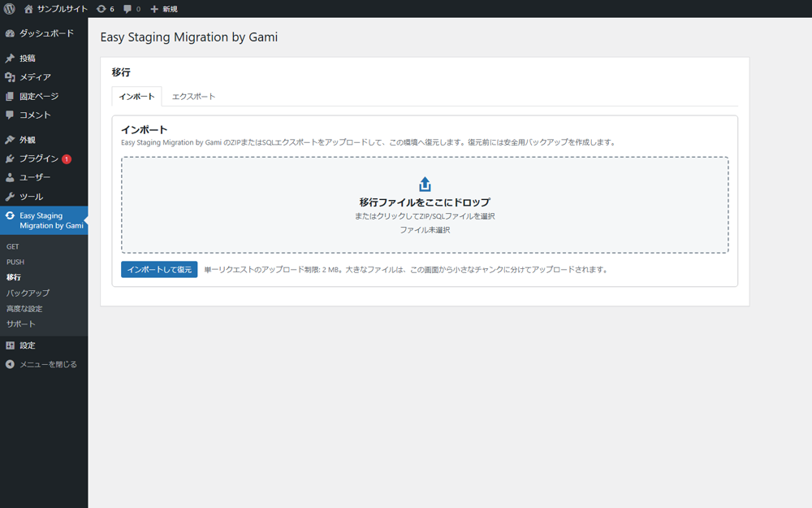
Task: Open the GET submenu item
Action: coord(12,247)
